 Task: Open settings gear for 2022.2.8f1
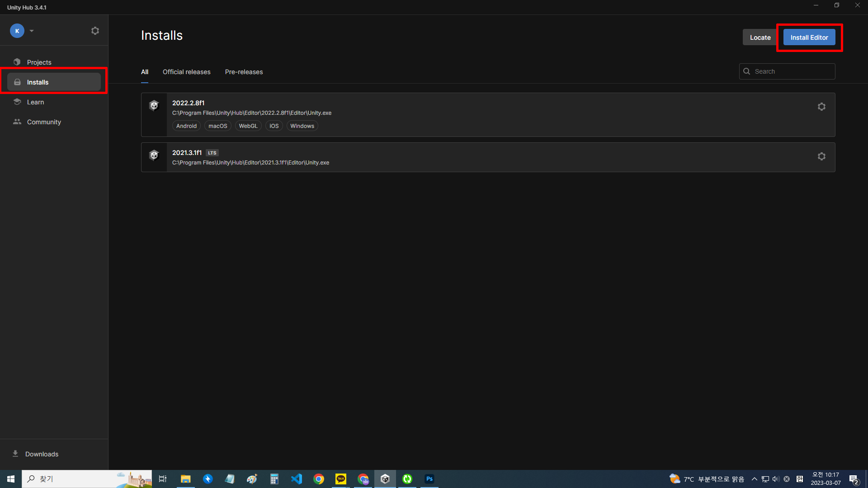821,107
